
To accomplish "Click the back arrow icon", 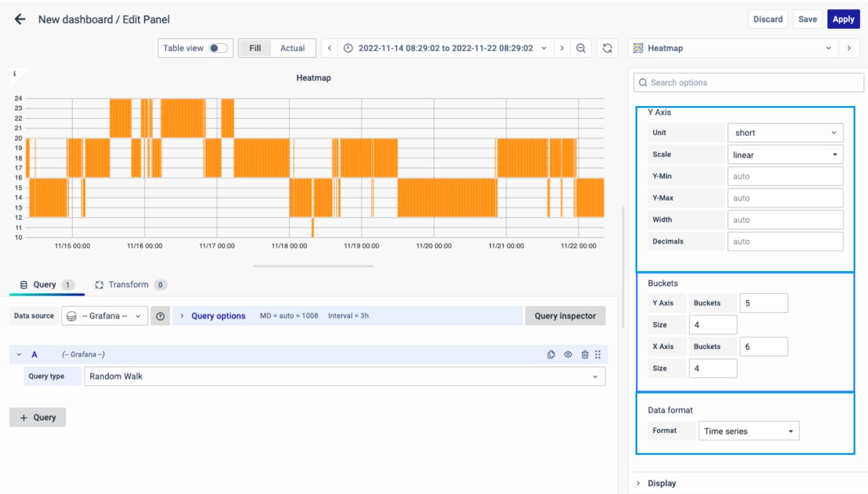I will [x=20, y=19].
